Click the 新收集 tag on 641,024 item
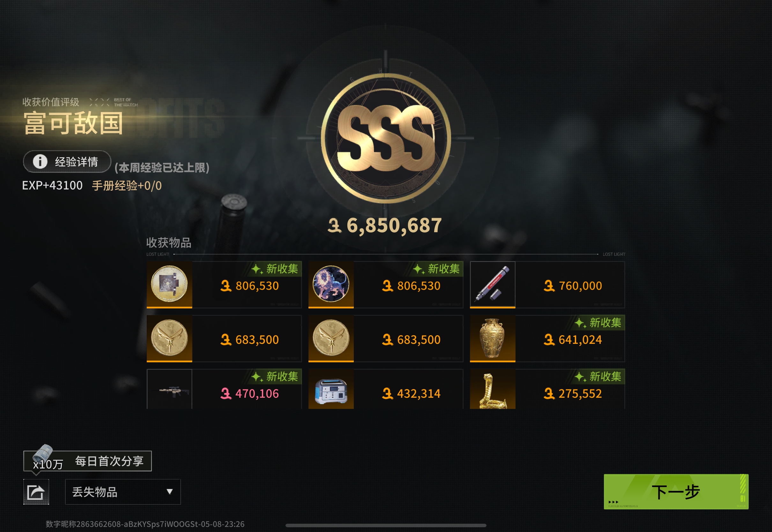This screenshot has height=532, width=772. (x=598, y=323)
